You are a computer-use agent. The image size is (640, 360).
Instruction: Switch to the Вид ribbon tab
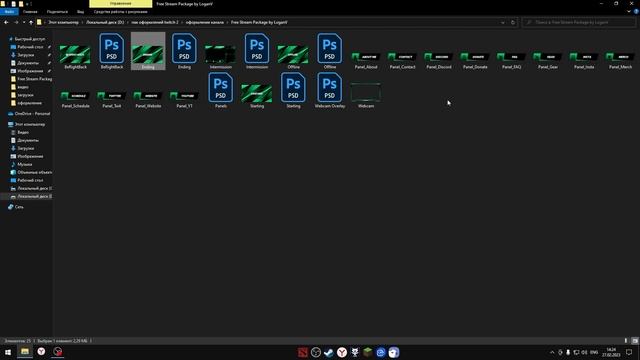(x=80, y=12)
